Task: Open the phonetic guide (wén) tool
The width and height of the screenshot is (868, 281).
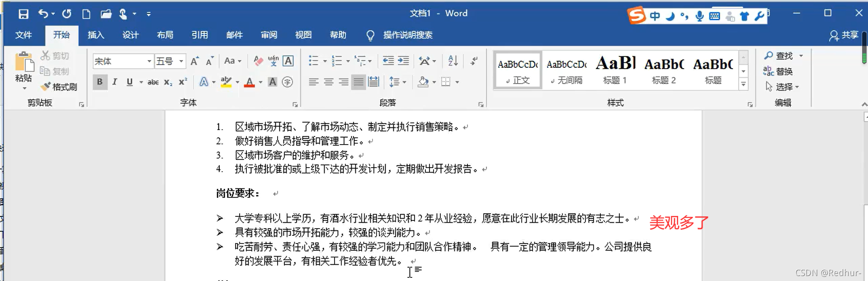Action: (273, 61)
